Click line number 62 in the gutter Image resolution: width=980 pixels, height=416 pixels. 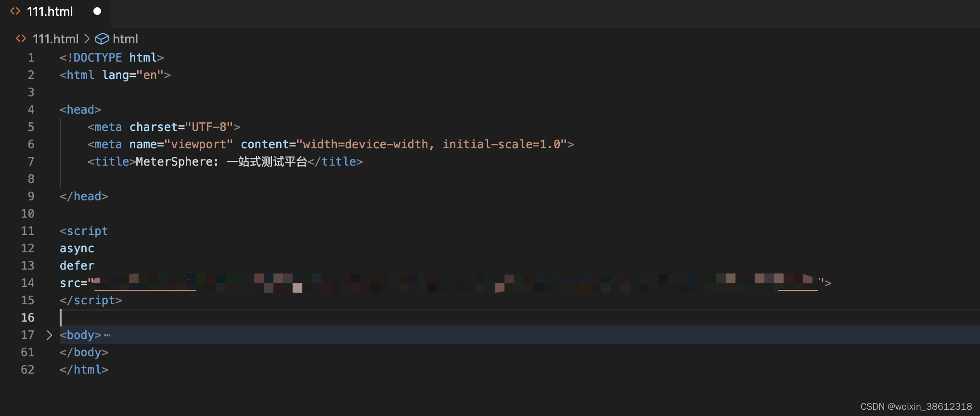[x=27, y=370]
